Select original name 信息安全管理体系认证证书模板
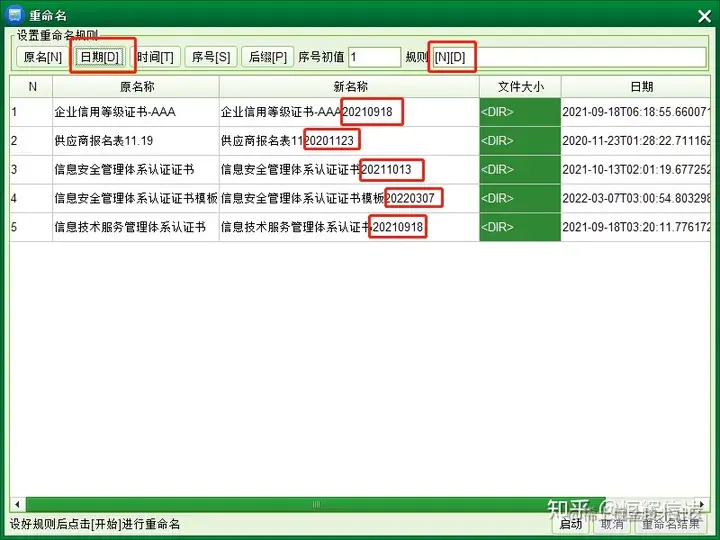The height and width of the screenshot is (540, 720). [136, 198]
